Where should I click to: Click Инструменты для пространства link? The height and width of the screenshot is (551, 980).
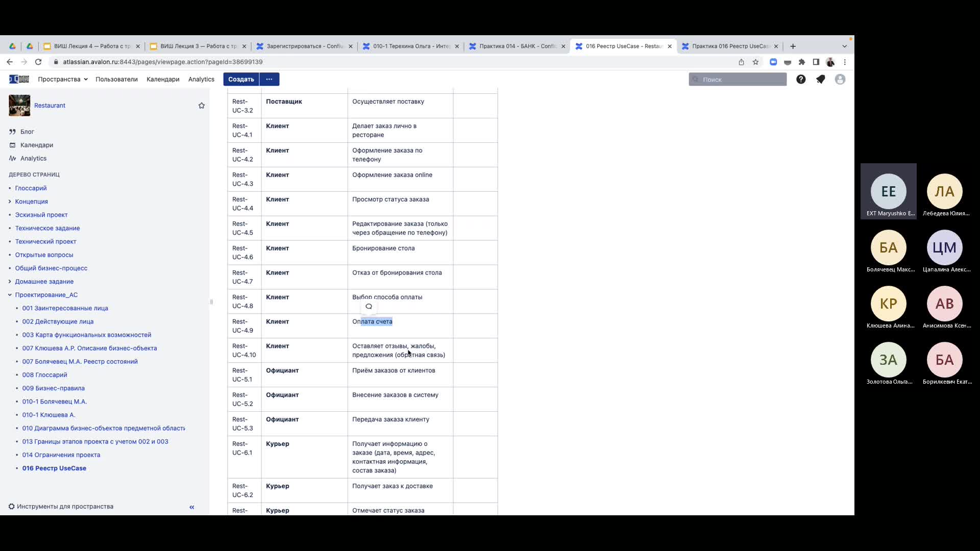(x=65, y=507)
